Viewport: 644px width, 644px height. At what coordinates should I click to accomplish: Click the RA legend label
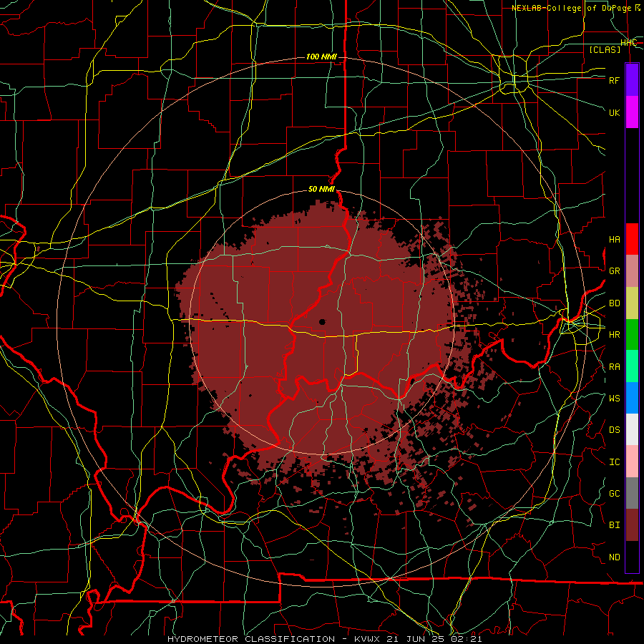pos(614,367)
